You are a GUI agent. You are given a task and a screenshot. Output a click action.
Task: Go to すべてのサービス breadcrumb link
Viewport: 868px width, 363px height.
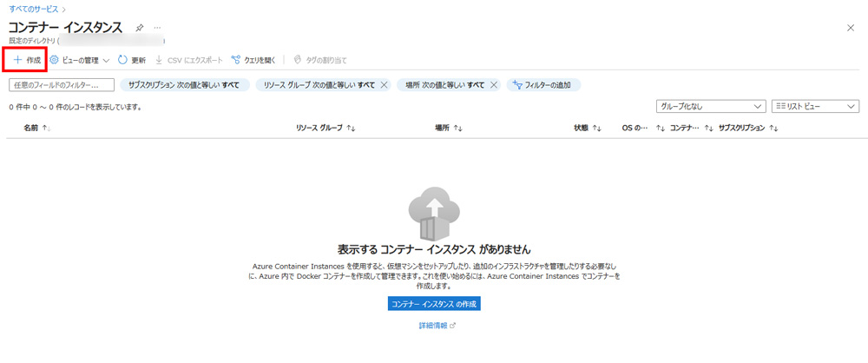click(x=34, y=9)
